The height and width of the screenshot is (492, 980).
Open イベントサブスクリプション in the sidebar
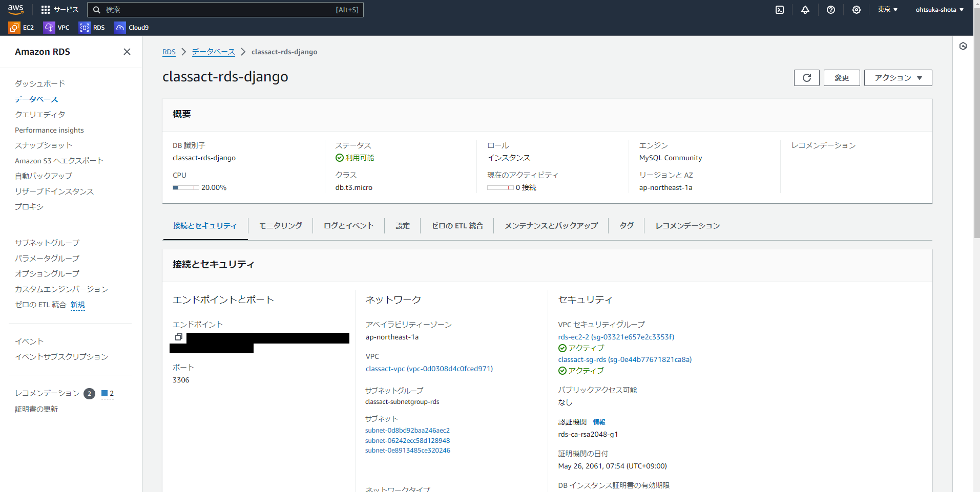point(61,356)
